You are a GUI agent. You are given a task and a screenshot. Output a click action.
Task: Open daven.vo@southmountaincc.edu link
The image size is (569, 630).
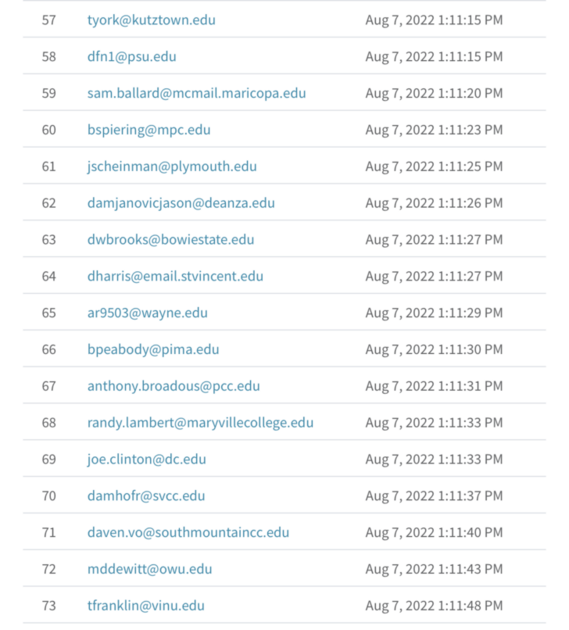[188, 532]
